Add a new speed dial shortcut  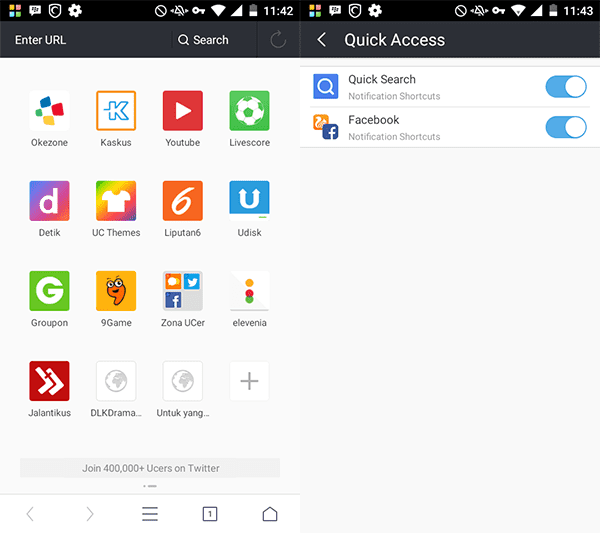tap(249, 381)
